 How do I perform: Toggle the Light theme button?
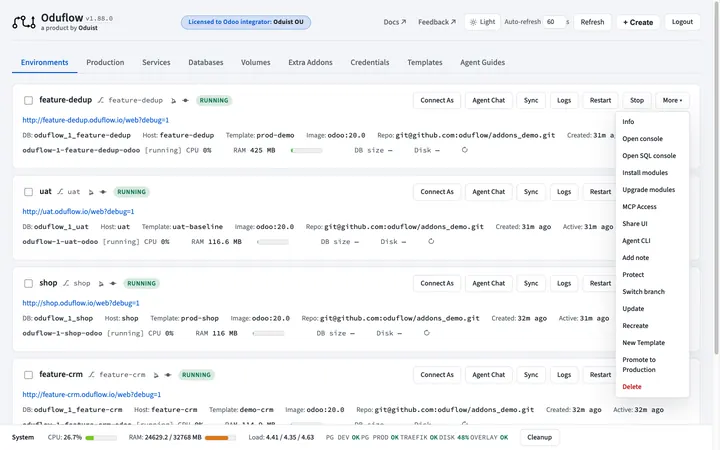(x=482, y=22)
